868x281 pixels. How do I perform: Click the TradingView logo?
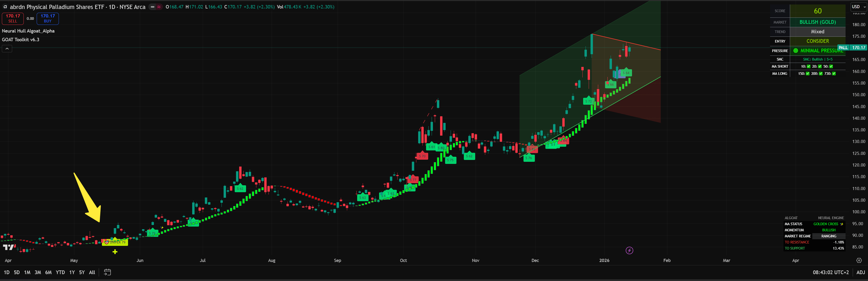pos(8,247)
